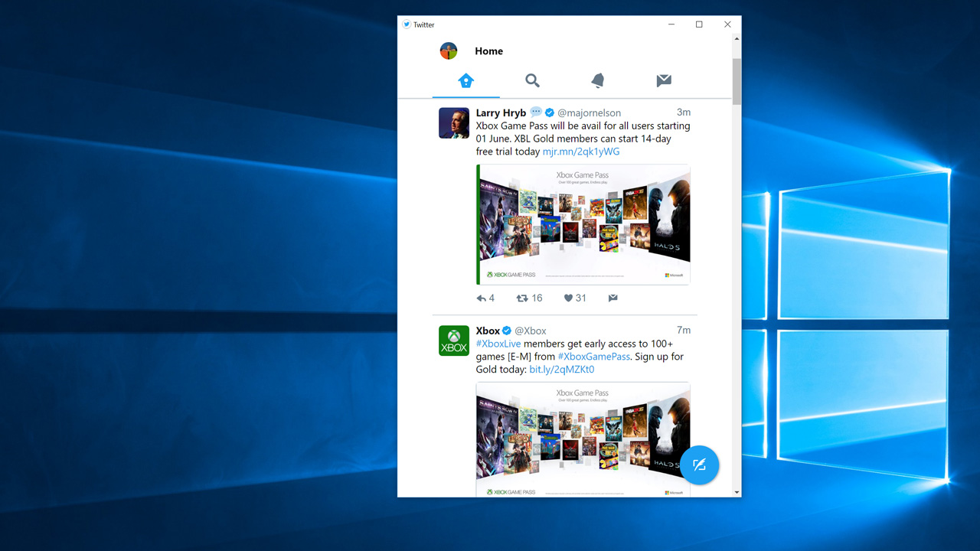The height and width of the screenshot is (551, 980).
Task: Click the #XboxLive hashtag
Action: (498, 343)
